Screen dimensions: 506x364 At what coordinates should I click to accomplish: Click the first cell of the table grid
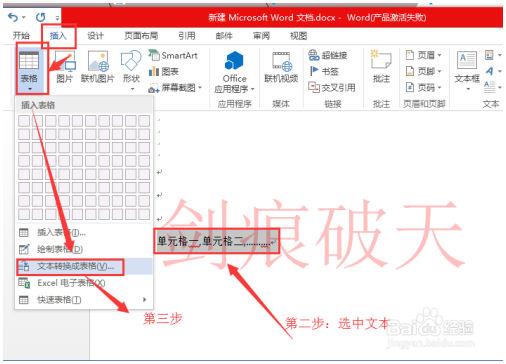[24, 121]
